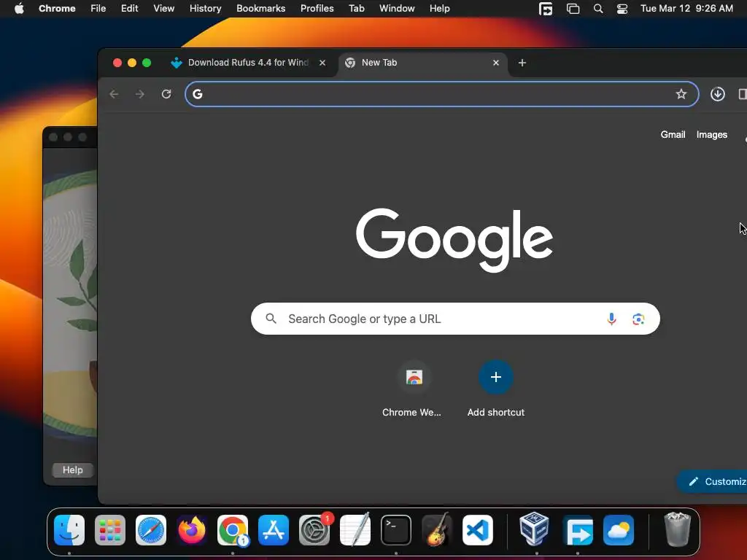Launch VirtualBox from the Dock

534,529
